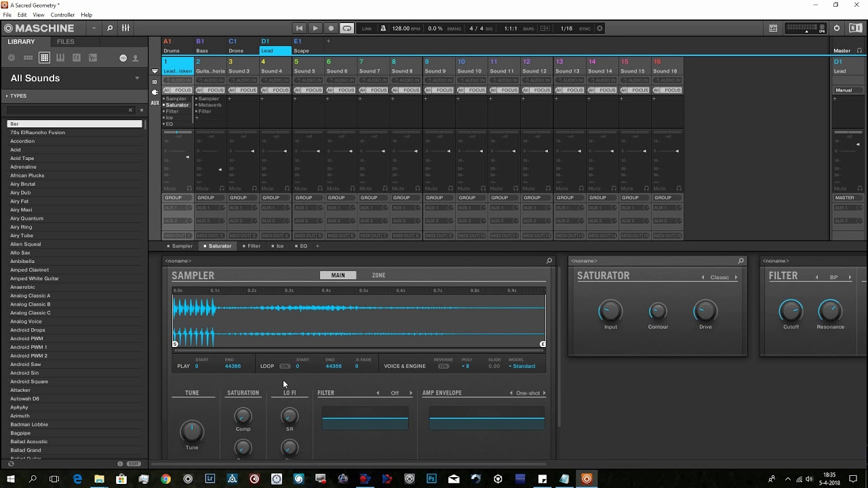Mute the Lead..isken channel
868x488 pixels.
click(170, 188)
